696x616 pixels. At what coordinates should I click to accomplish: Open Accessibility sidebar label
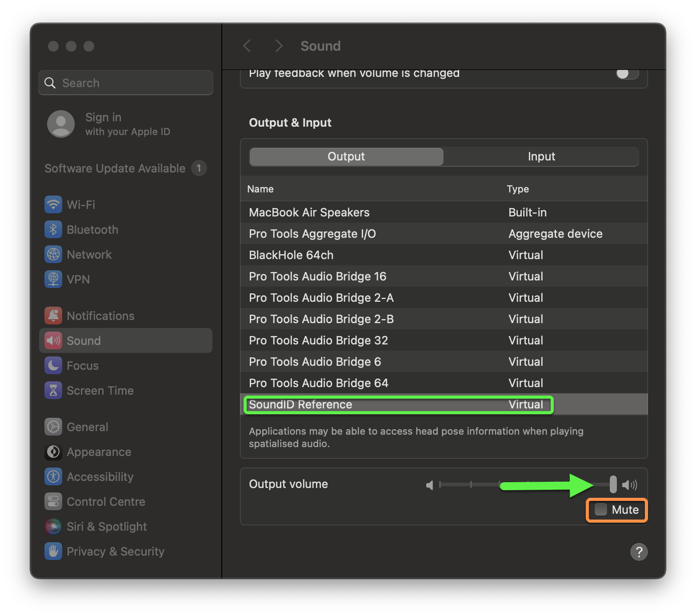click(100, 476)
